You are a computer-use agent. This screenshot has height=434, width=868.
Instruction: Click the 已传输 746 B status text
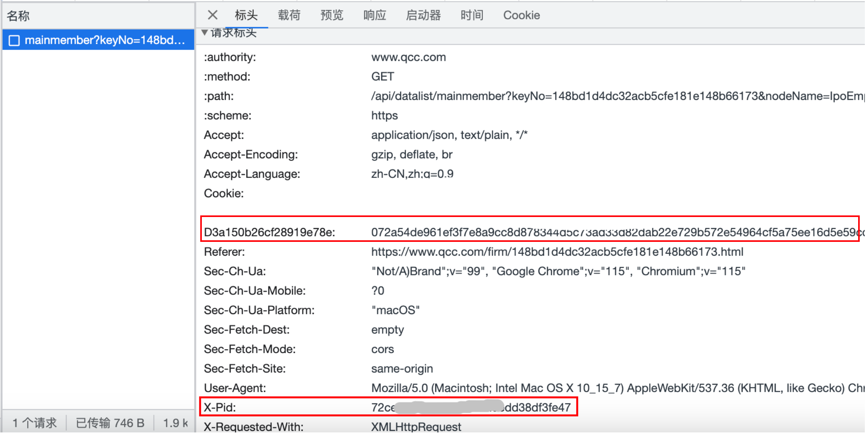pos(110,423)
